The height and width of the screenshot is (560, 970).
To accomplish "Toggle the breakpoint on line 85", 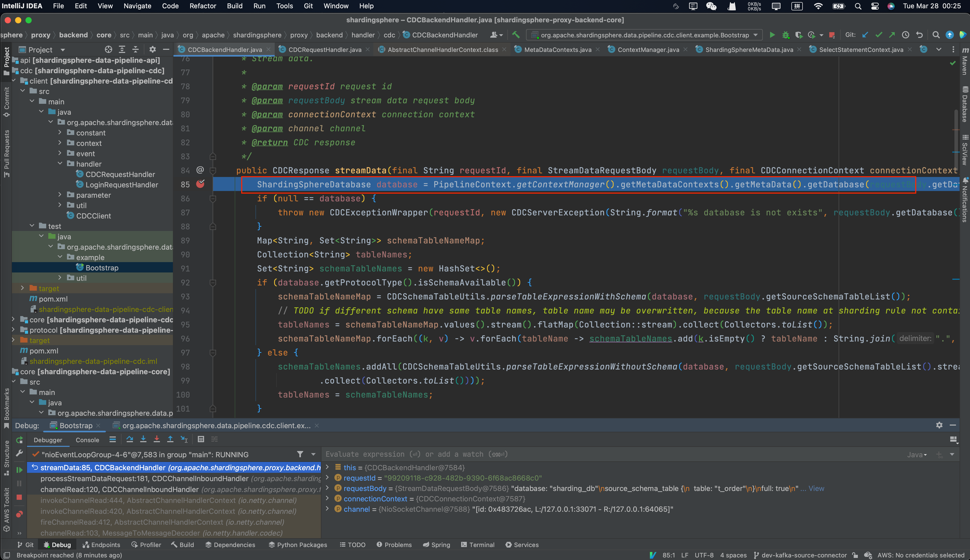I will coord(200,184).
